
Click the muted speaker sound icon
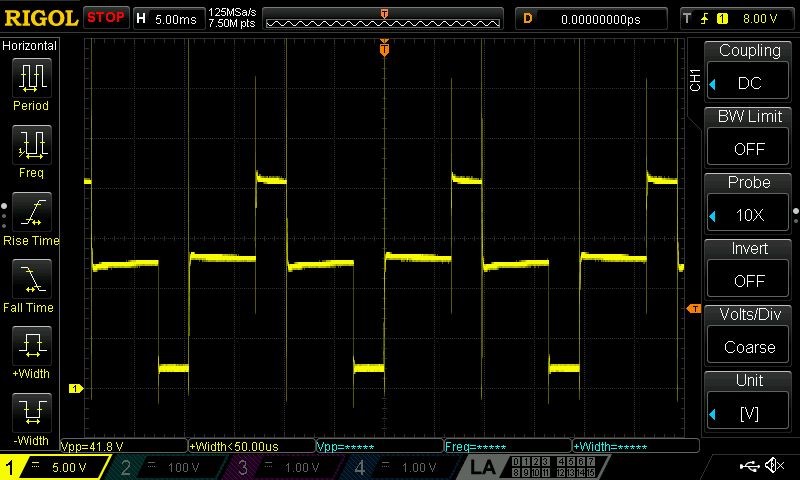(x=774, y=465)
